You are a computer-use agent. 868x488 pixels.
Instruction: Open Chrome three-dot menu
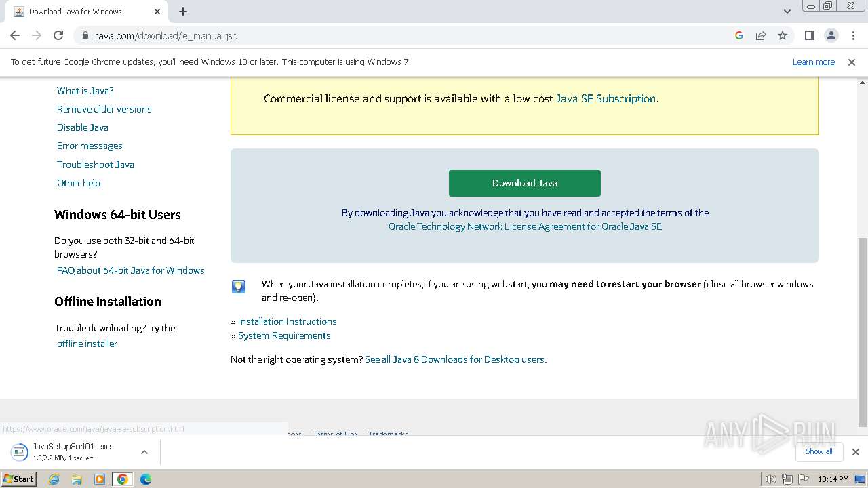[853, 35]
